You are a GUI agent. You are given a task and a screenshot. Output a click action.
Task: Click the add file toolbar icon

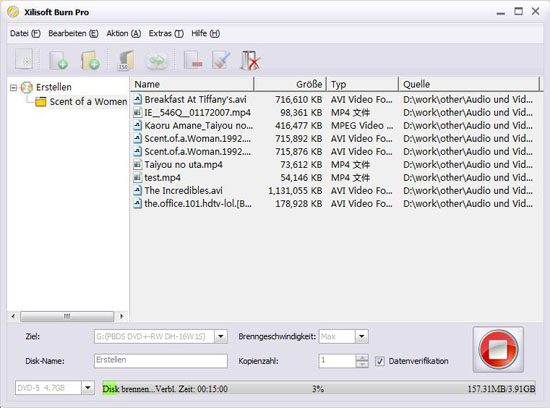pyautogui.click(x=58, y=60)
